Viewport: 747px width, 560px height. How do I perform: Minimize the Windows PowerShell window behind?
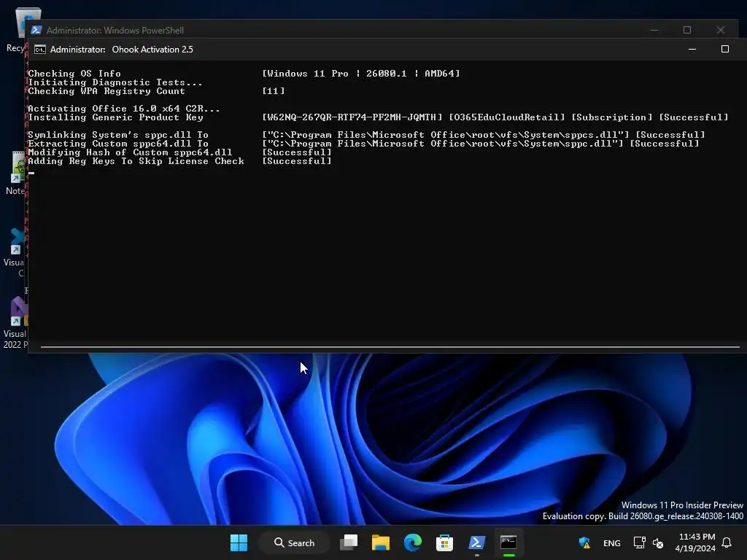654,30
